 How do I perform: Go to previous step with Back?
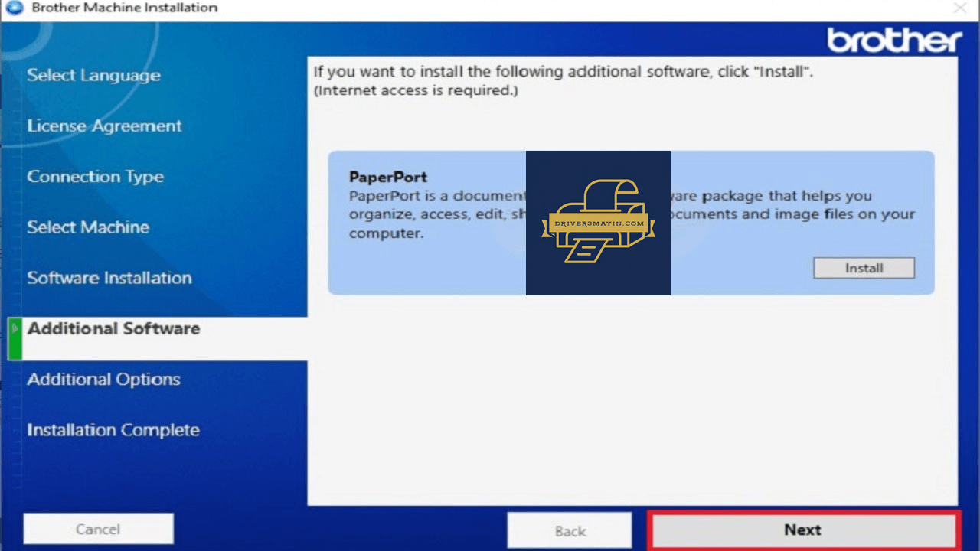pos(570,530)
